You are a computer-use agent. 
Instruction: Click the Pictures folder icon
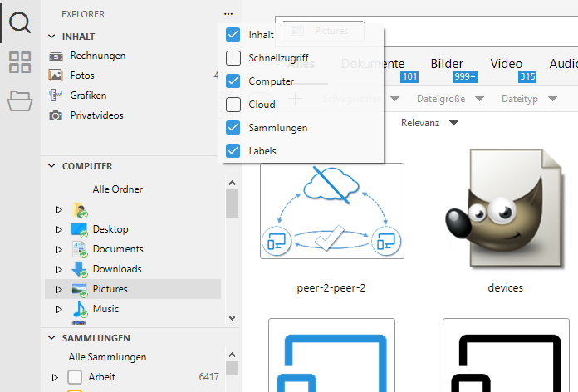[80, 290]
